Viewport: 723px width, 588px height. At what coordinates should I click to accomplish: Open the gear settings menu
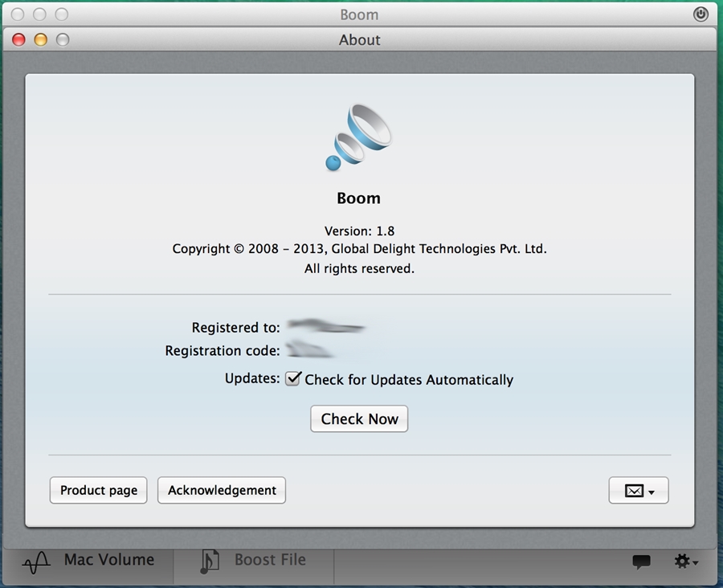point(686,561)
